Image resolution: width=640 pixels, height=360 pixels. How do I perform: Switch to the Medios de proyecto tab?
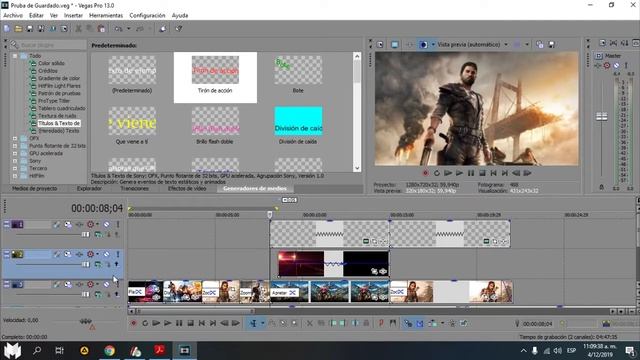(35, 189)
